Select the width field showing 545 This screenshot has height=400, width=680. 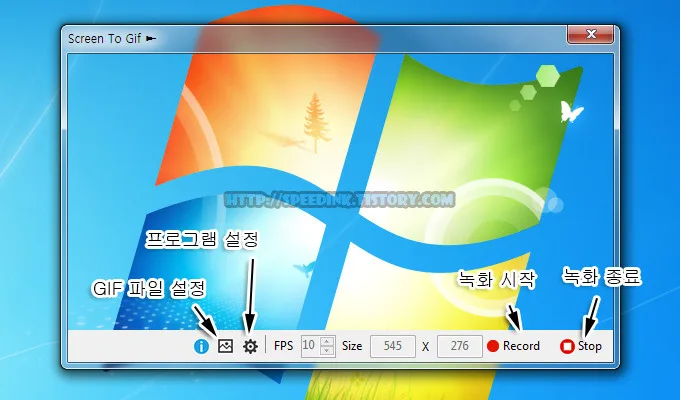(392, 346)
